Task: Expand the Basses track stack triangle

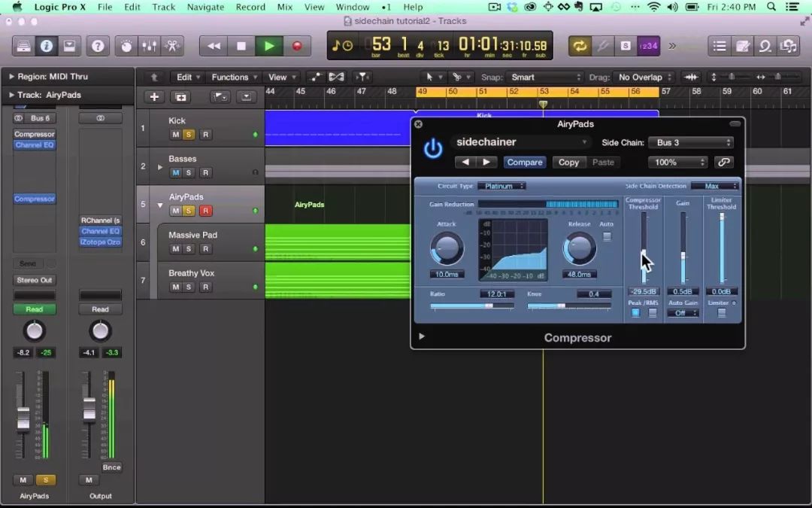Action: (160, 167)
